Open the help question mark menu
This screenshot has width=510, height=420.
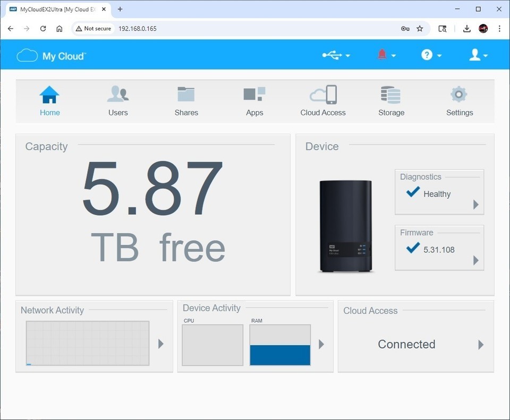431,55
